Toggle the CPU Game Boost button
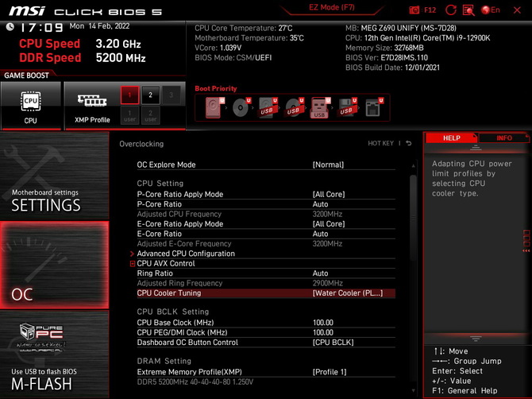Viewport: 532px width, 399px height. (x=31, y=106)
